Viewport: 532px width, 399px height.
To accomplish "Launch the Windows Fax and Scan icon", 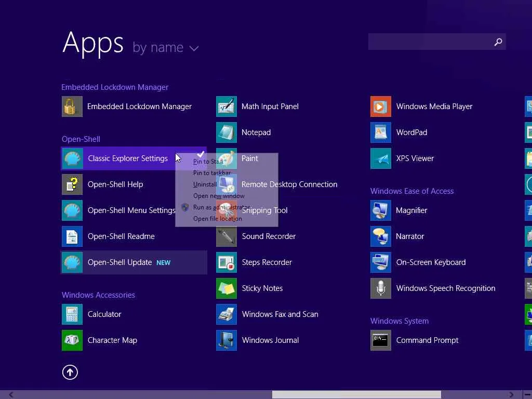I will coord(227,314).
